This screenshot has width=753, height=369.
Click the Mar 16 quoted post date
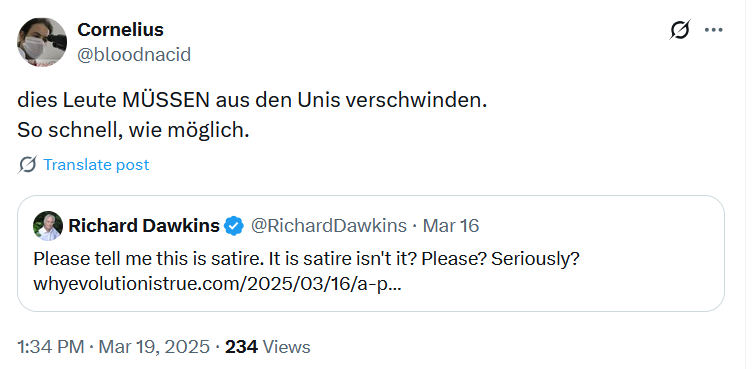point(451,226)
